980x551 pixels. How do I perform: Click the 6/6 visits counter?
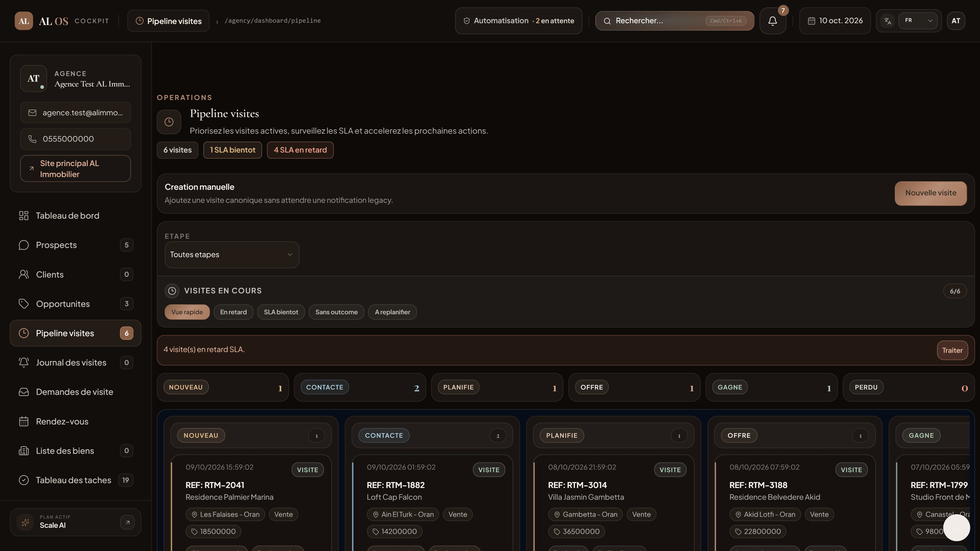(955, 291)
